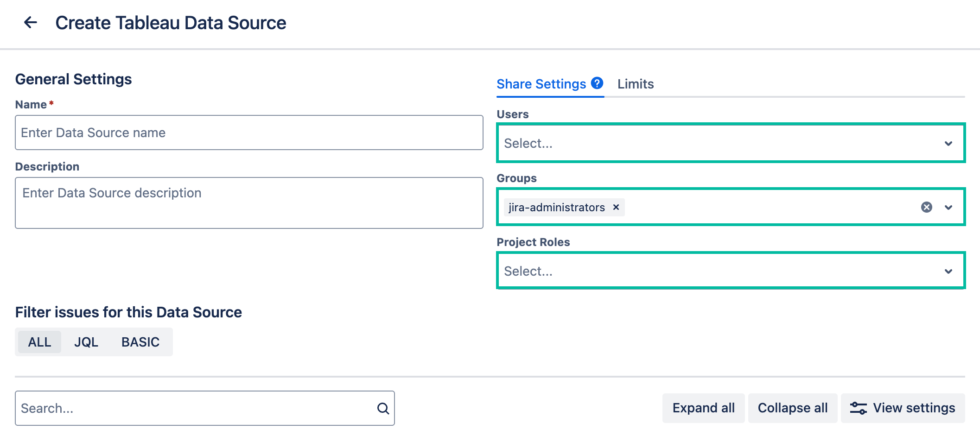This screenshot has width=980, height=442.
Task: Switch to the Limits tab
Action: point(636,84)
